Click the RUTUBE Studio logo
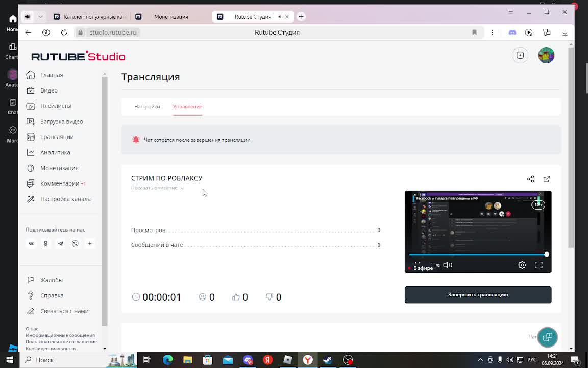The height and width of the screenshot is (368, 588). coord(78,56)
